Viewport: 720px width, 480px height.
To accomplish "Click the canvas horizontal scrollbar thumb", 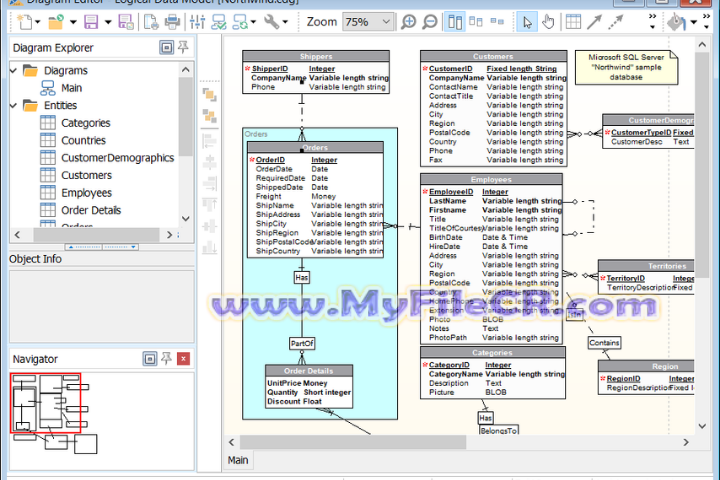I will [x=353, y=442].
